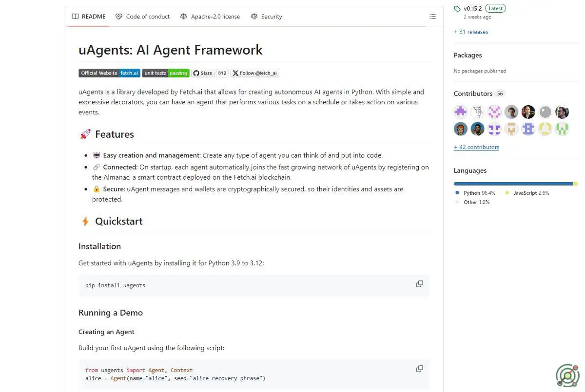Screen dimensions: 585x392
Task: Open the first contributor's purple avatar
Action: pos(461,112)
